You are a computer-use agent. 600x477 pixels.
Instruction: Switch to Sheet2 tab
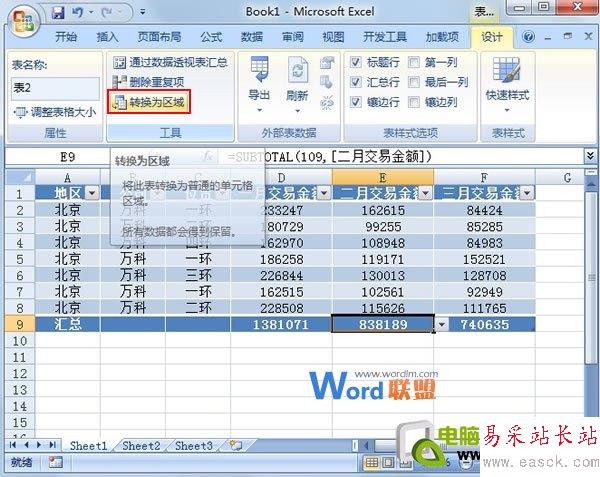[x=141, y=446]
